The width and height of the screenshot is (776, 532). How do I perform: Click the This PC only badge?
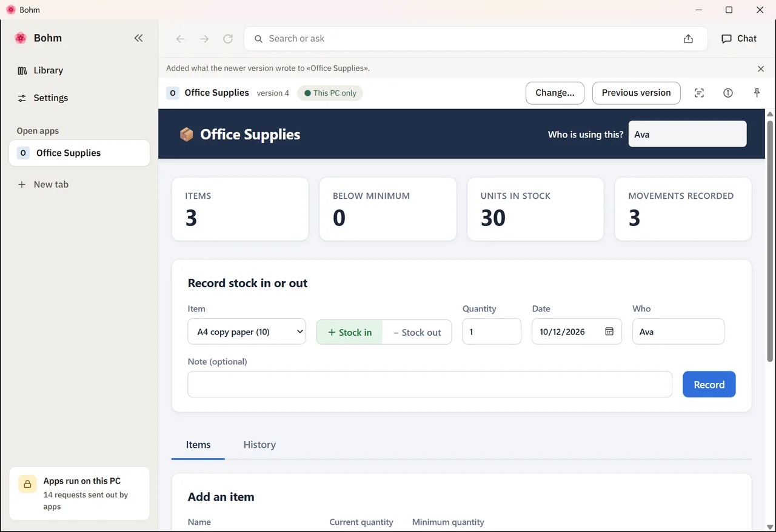[330, 93]
